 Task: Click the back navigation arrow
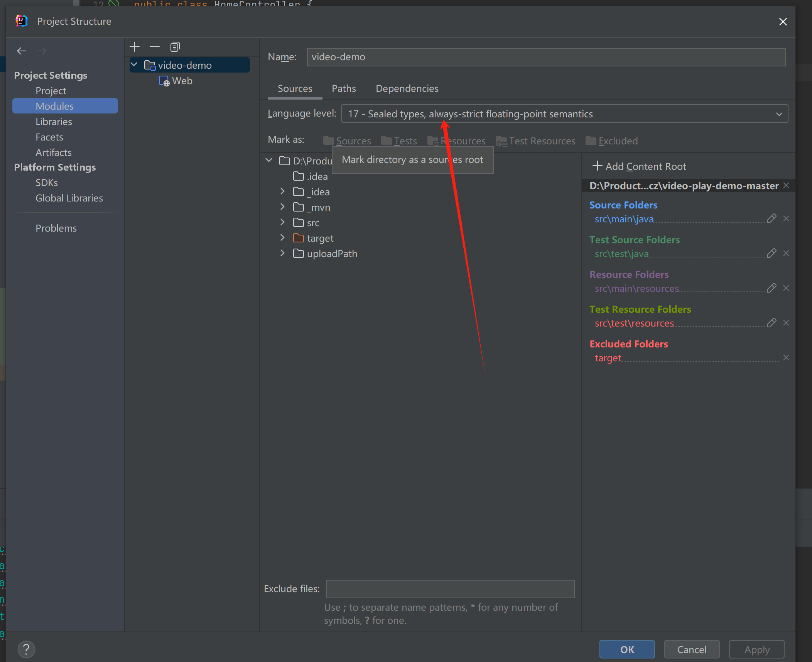tap(22, 51)
